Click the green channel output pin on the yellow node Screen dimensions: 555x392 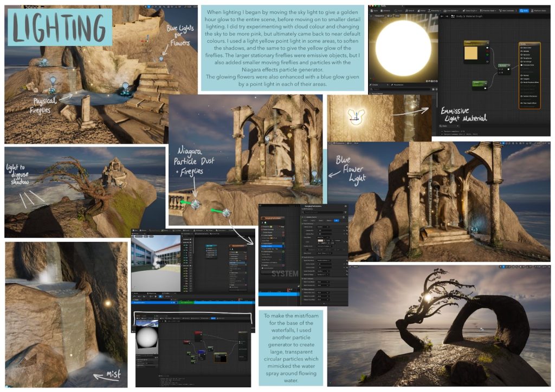487,55
